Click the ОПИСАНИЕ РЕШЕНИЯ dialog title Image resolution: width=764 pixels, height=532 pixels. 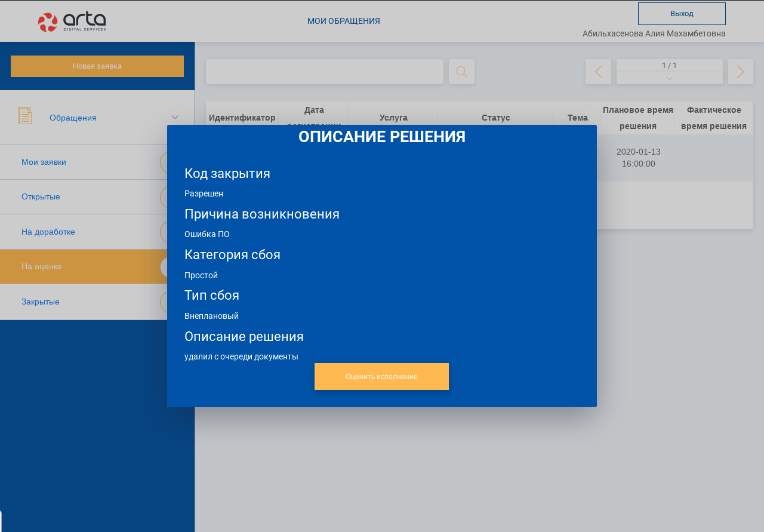(382, 137)
